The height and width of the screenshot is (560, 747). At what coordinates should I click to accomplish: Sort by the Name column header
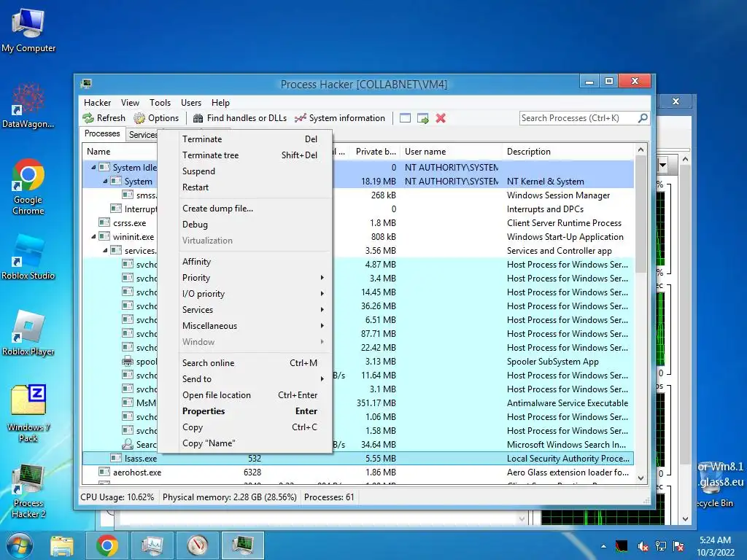tap(120, 152)
